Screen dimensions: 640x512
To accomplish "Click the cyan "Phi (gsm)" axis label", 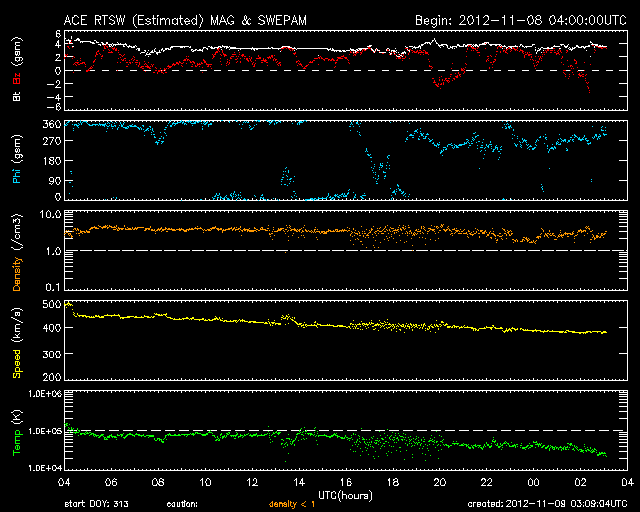I will [17, 159].
